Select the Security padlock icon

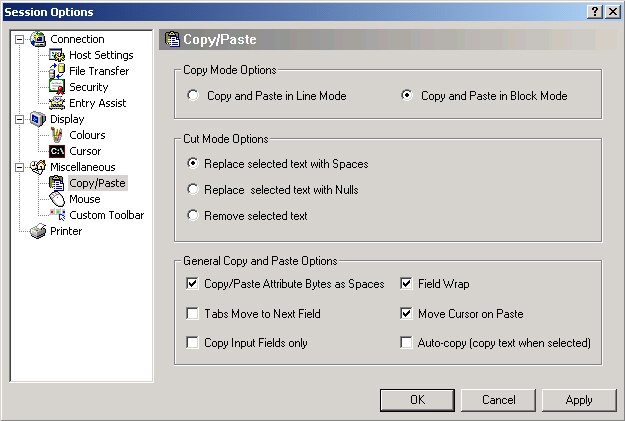click(57, 87)
